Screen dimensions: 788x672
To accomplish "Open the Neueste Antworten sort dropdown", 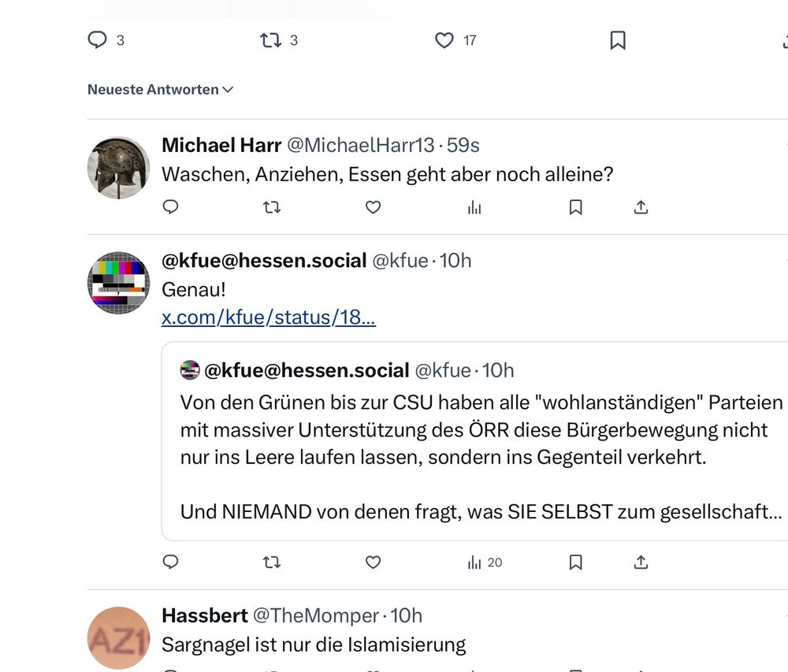I will pos(161,90).
